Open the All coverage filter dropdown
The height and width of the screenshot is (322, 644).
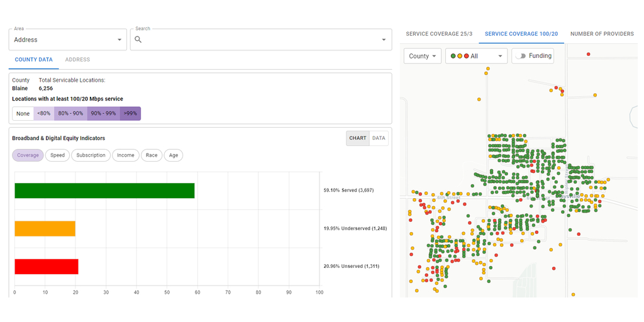tap(476, 56)
